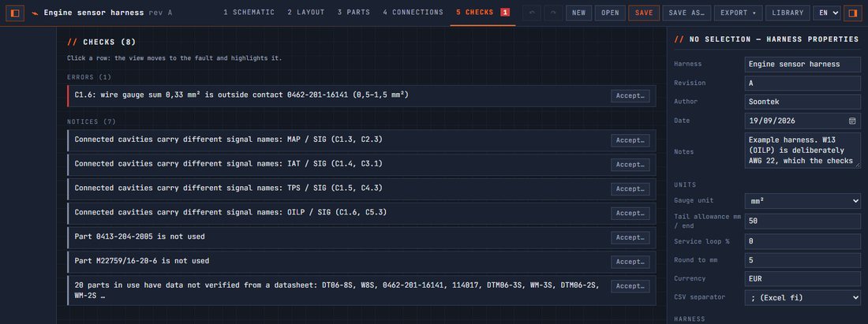Click the red error count badge
Image resolution: width=868 pixels, height=324 pixels.
click(505, 12)
